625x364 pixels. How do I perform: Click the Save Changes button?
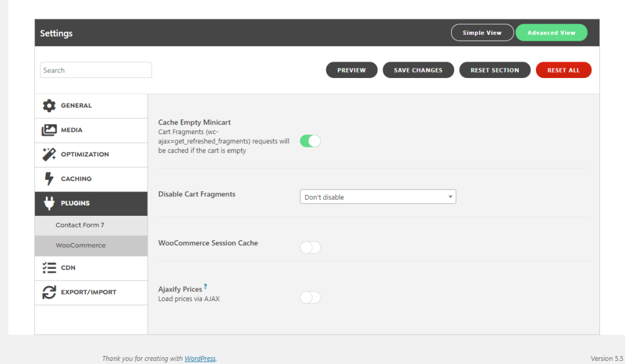pyautogui.click(x=418, y=70)
